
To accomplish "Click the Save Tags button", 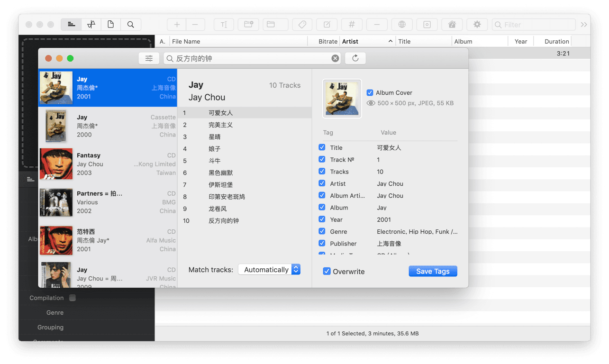I will [x=432, y=271].
